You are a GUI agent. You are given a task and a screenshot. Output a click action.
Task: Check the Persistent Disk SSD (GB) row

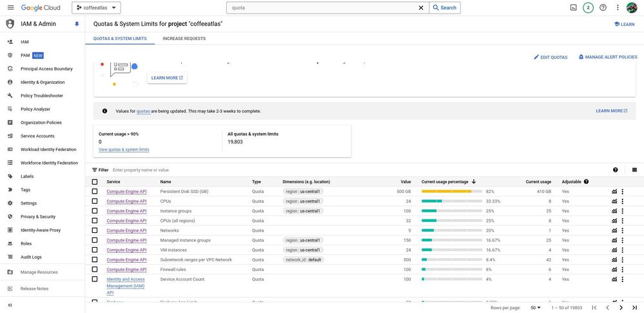point(95,191)
